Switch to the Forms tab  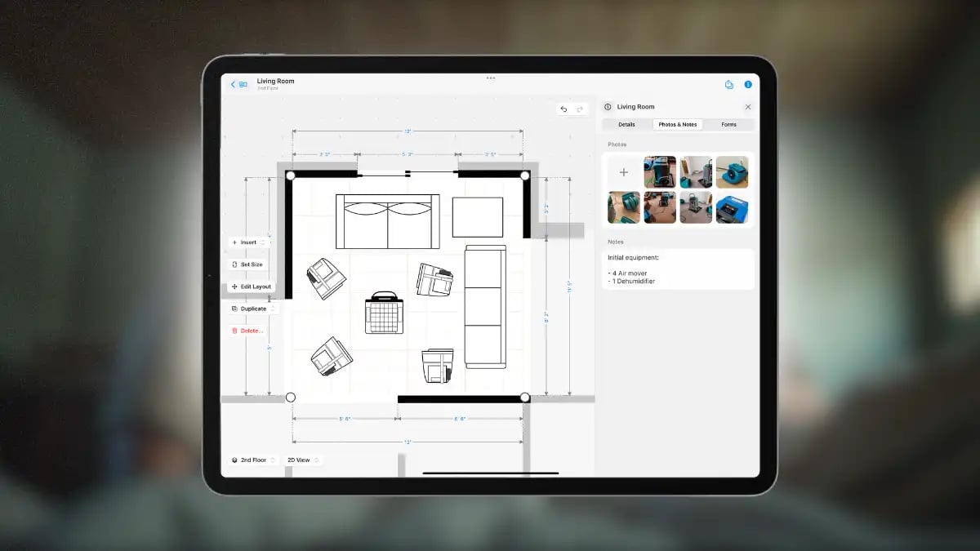pyautogui.click(x=728, y=125)
